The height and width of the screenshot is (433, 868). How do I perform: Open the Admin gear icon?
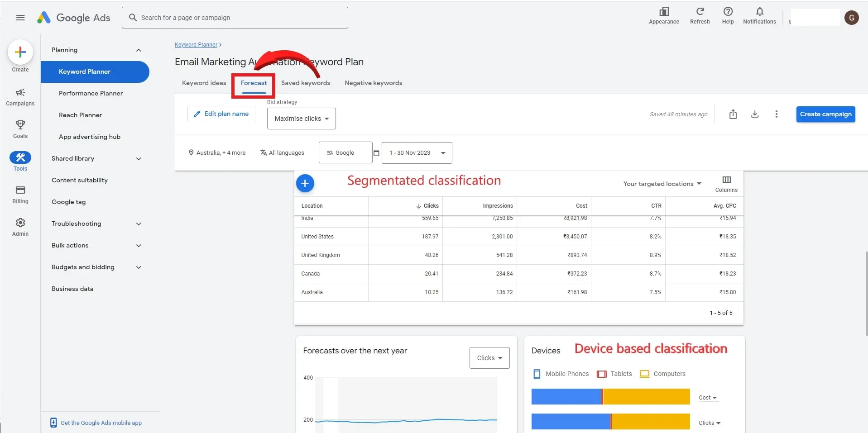point(20,223)
